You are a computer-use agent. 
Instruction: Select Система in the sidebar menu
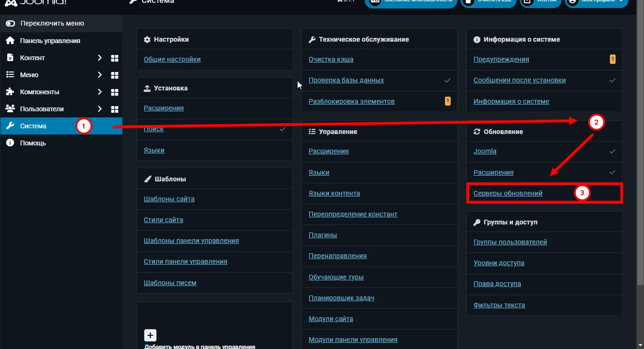[33, 126]
